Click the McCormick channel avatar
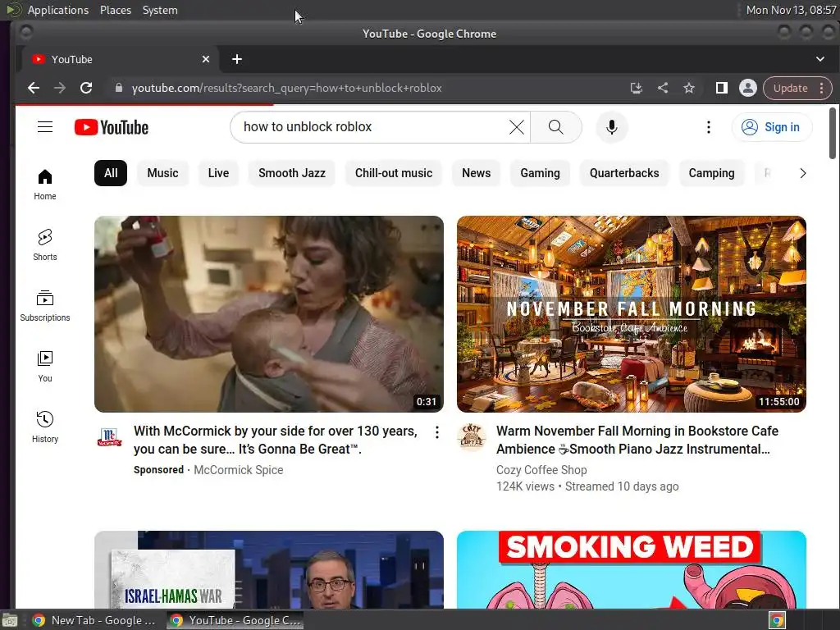Viewport: 840px width, 630px height. [x=109, y=437]
